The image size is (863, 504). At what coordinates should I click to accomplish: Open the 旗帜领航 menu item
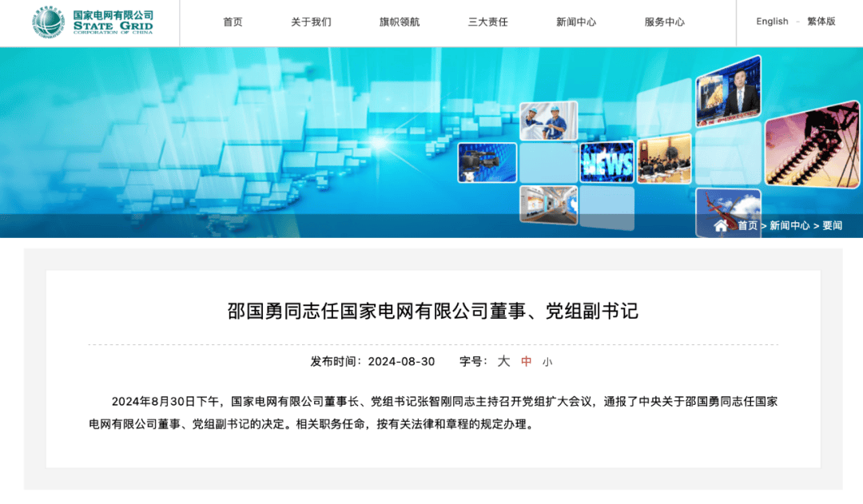400,22
